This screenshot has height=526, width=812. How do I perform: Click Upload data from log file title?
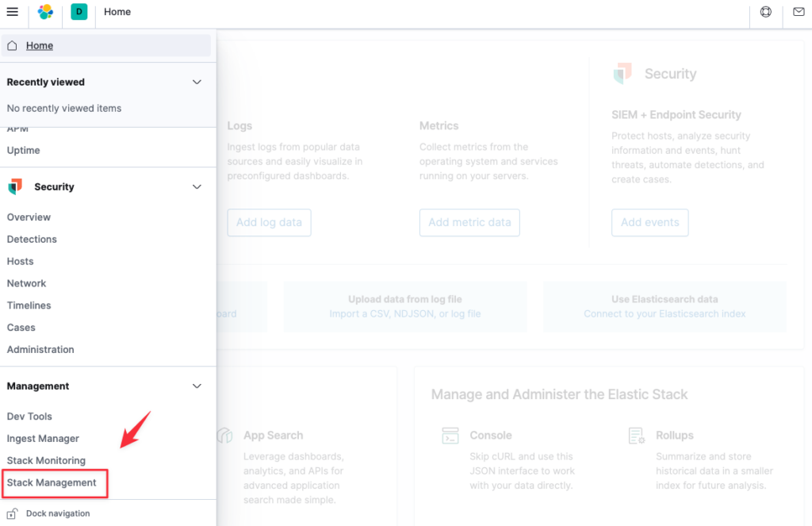coord(405,300)
